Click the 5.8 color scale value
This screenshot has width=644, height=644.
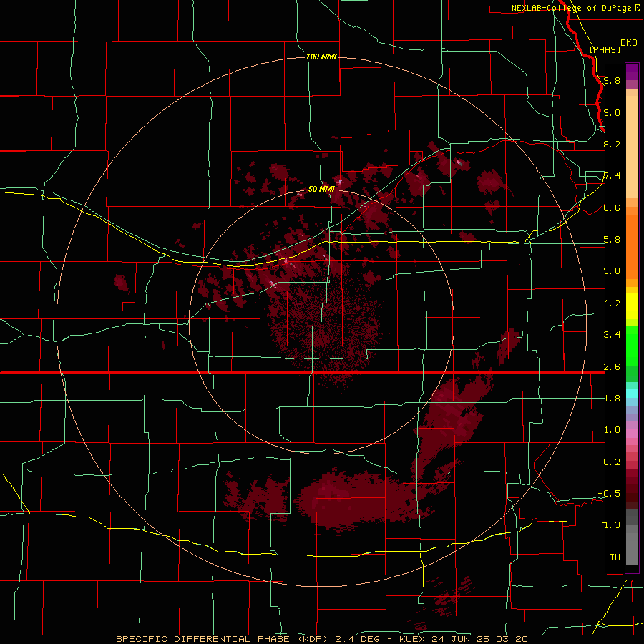[612, 239]
